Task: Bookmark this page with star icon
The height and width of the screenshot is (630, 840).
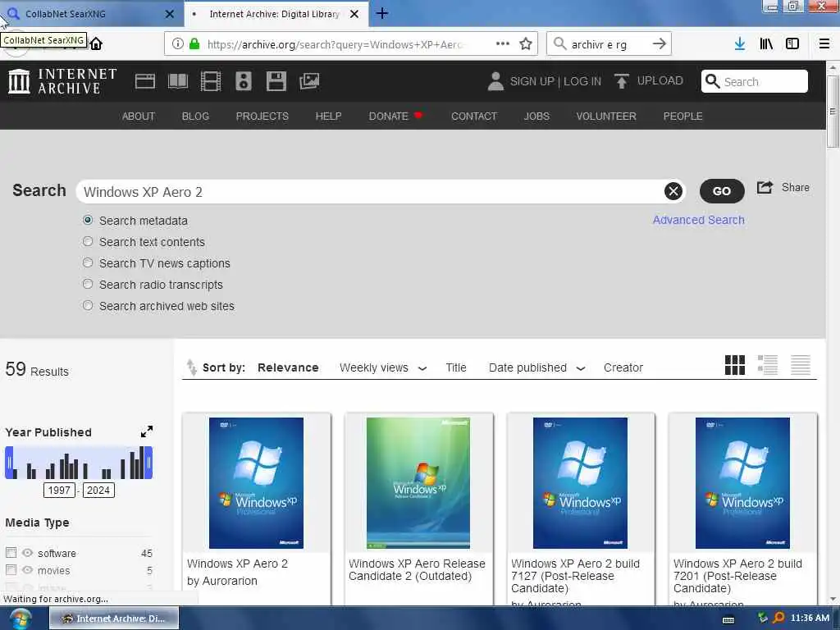Action: pyautogui.click(x=526, y=44)
